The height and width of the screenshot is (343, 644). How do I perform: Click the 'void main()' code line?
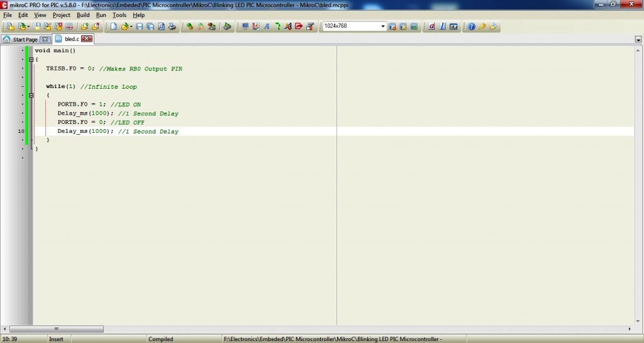55,50
